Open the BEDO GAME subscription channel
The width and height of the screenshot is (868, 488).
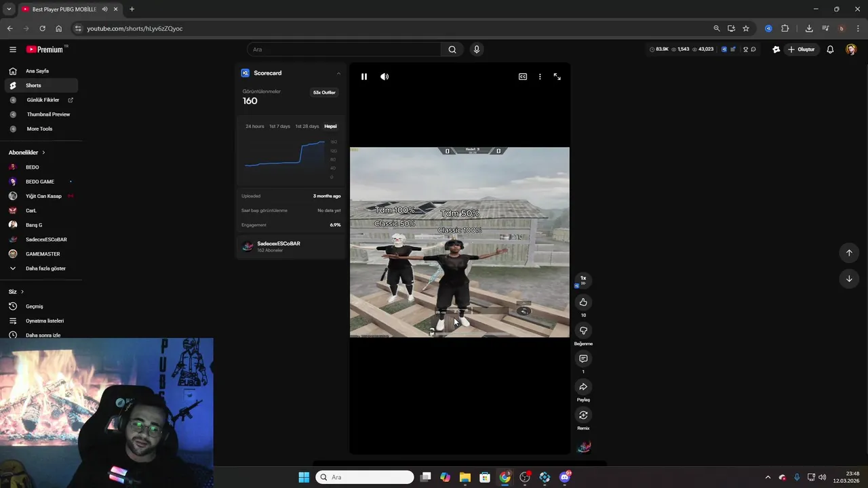coord(42,182)
